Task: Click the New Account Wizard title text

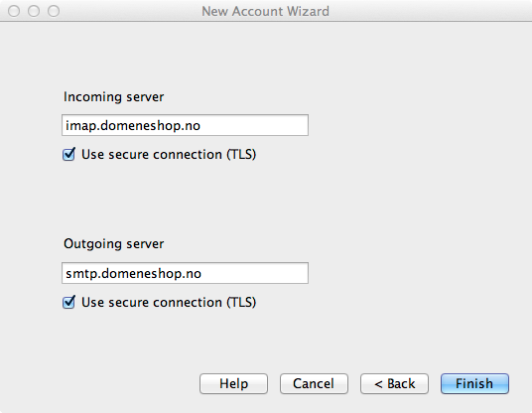Action: pyautogui.click(x=265, y=11)
